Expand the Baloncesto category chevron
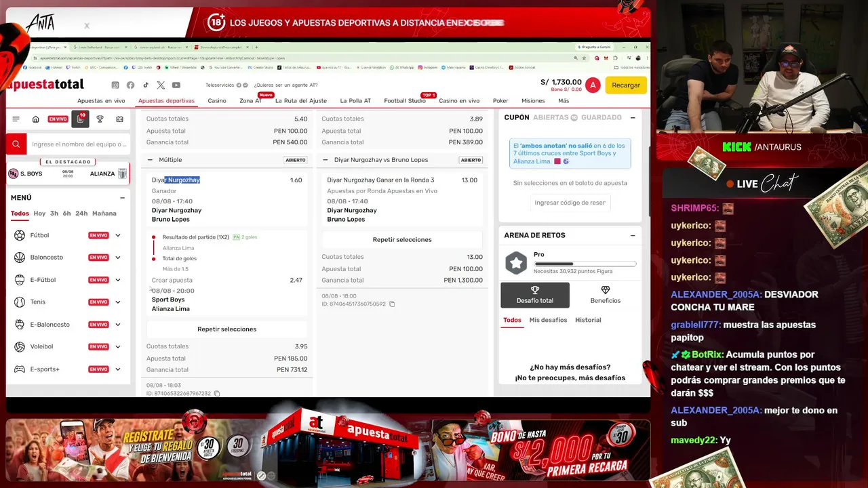The width and height of the screenshot is (868, 488). (118, 258)
